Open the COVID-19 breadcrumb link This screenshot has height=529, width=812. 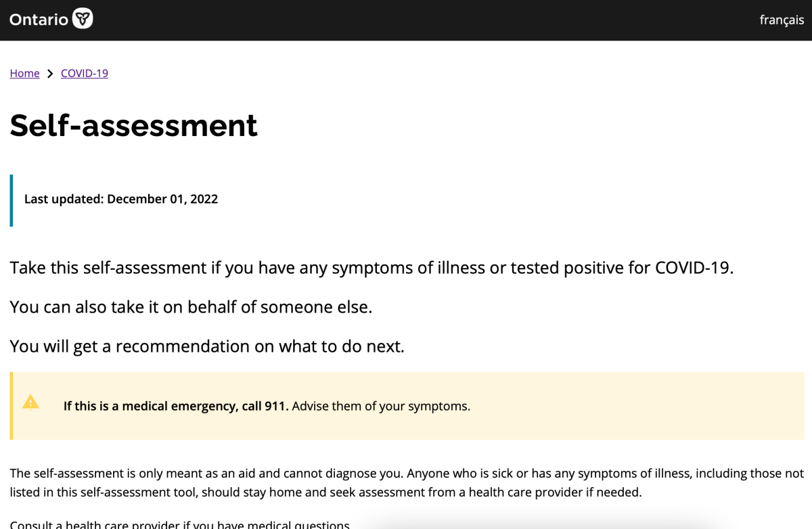click(85, 73)
